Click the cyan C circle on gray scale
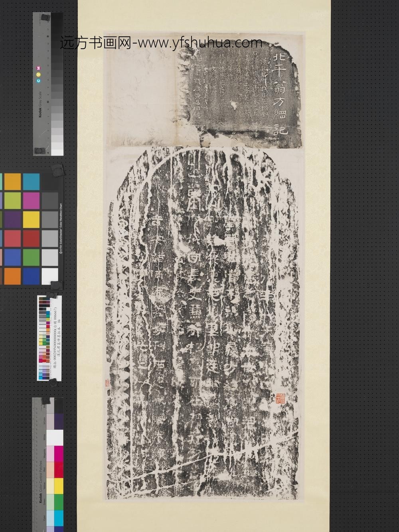Viewport: 399px width, 532px height. pyautogui.click(x=39, y=80)
